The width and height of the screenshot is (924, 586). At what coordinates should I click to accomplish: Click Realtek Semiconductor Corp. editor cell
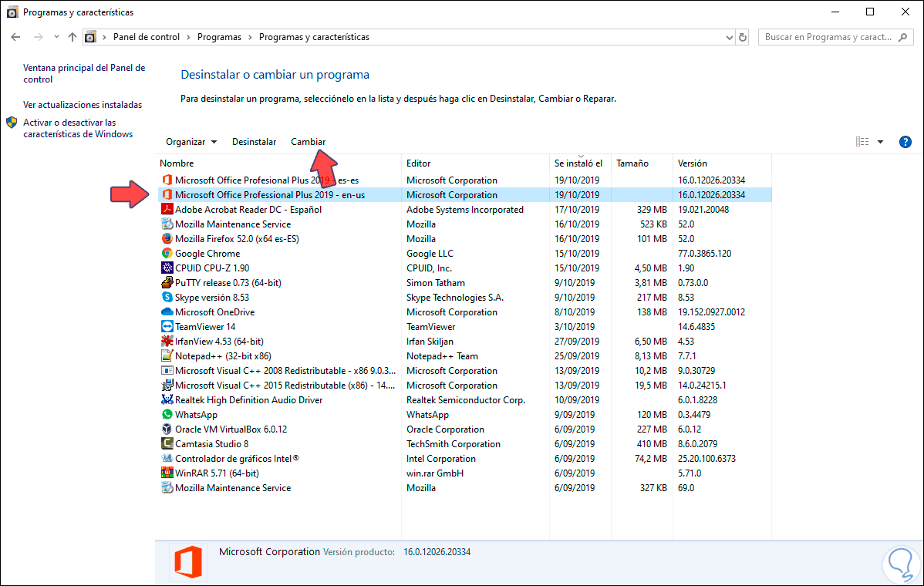click(x=466, y=400)
